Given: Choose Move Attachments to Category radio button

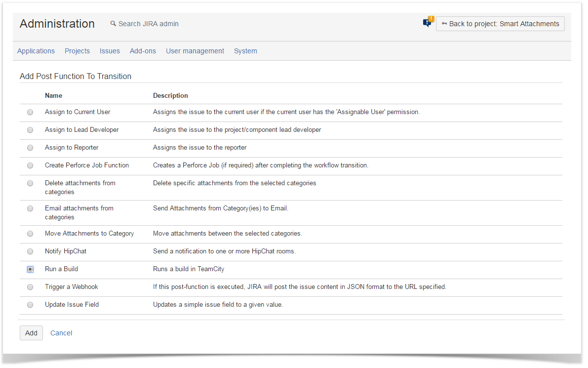Looking at the screenshot, I should (30, 234).
